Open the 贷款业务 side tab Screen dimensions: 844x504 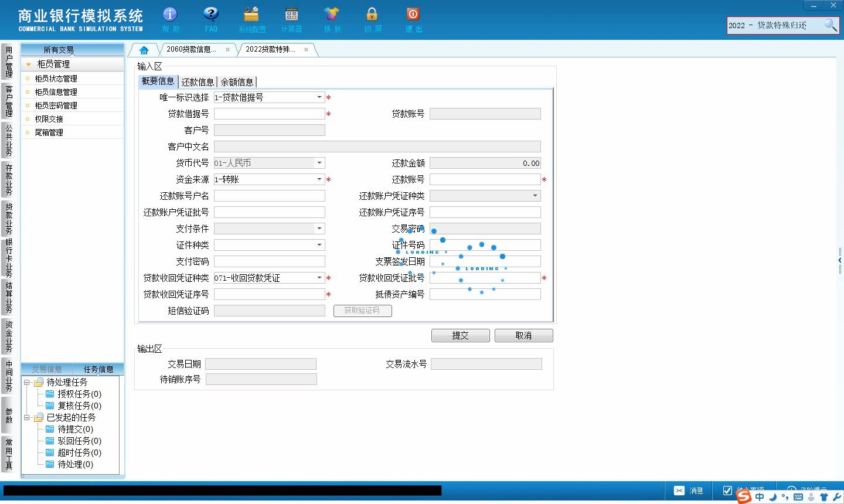pos(9,218)
